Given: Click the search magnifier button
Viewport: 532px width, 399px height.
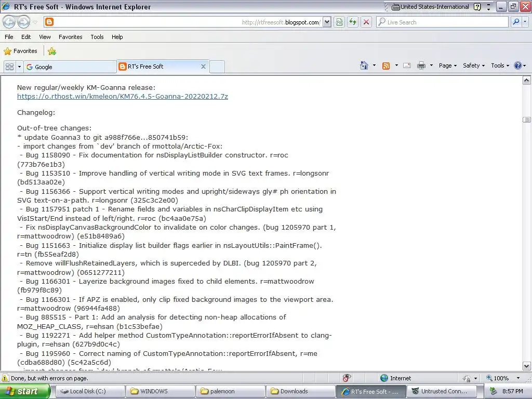Looking at the screenshot, I should (x=516, y=22).
